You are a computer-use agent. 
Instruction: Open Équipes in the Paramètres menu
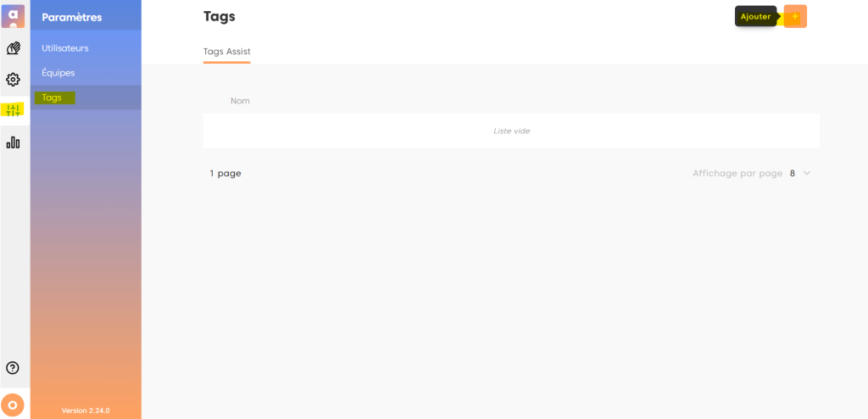[58, 73]
